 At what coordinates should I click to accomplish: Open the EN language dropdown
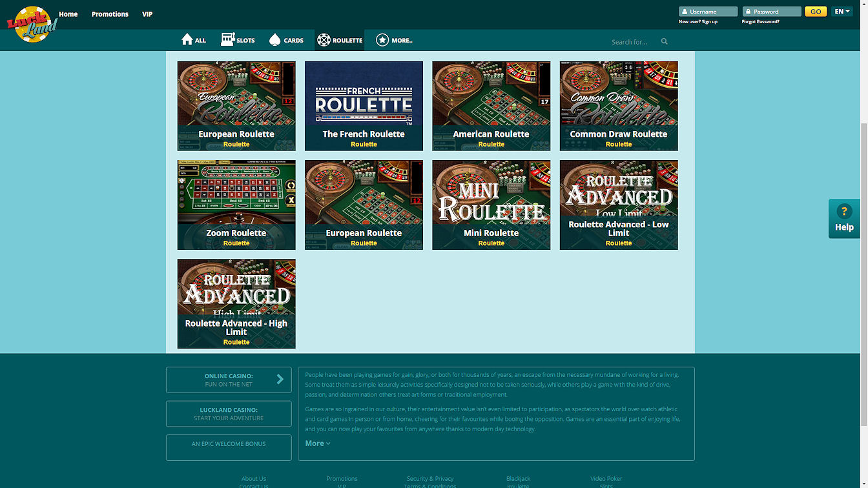click(x=842, y=12)
